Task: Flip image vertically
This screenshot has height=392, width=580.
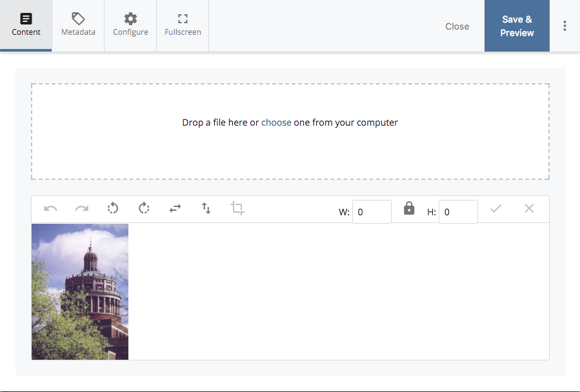Action: click(x=206, y=208)
